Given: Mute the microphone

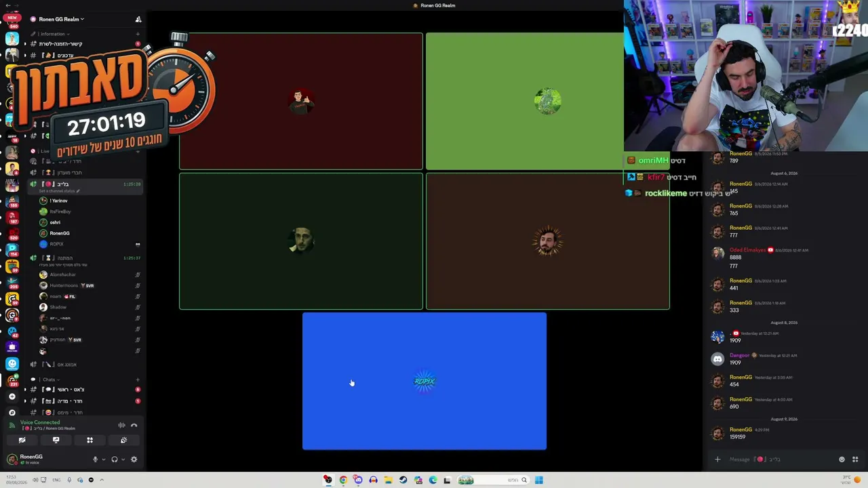Looking at the screenshot, I should pyautogui.click(x=95, y=460).
